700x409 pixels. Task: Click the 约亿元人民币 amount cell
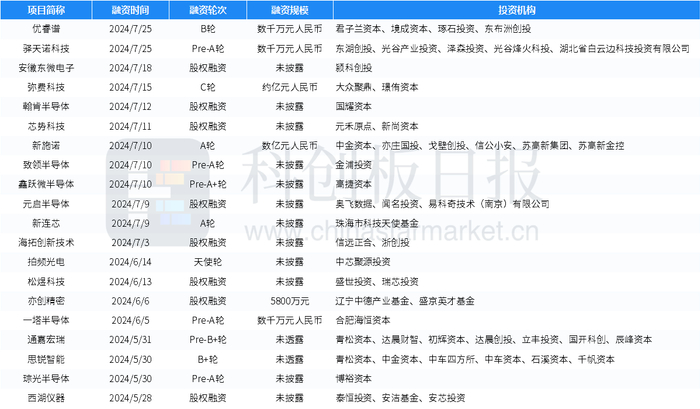(290, 87)
